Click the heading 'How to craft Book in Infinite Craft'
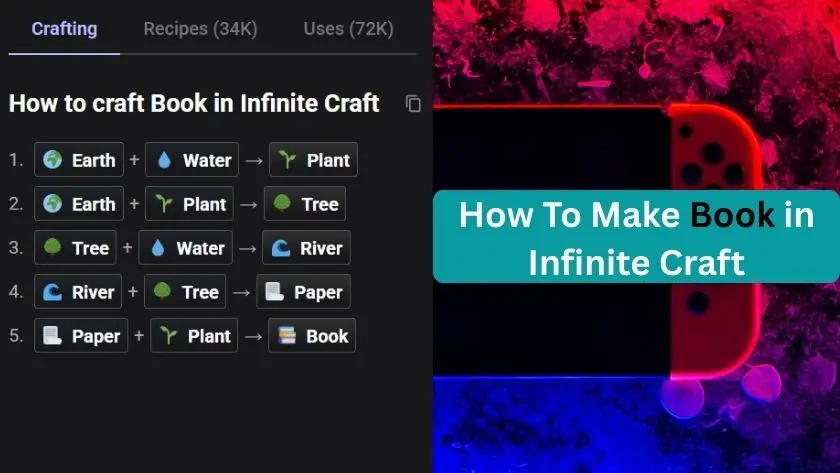This screenshot has height=473, width=840. (194, 103)
